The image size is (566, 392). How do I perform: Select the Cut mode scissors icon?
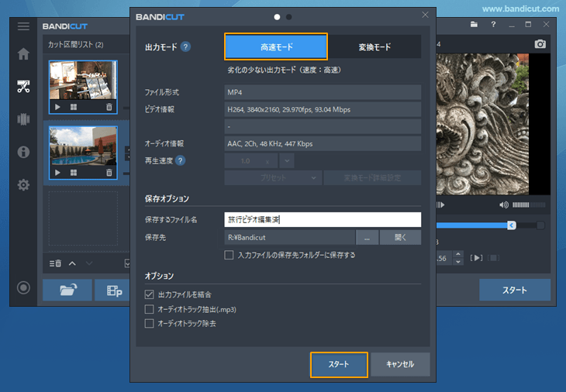click(23, 87)
